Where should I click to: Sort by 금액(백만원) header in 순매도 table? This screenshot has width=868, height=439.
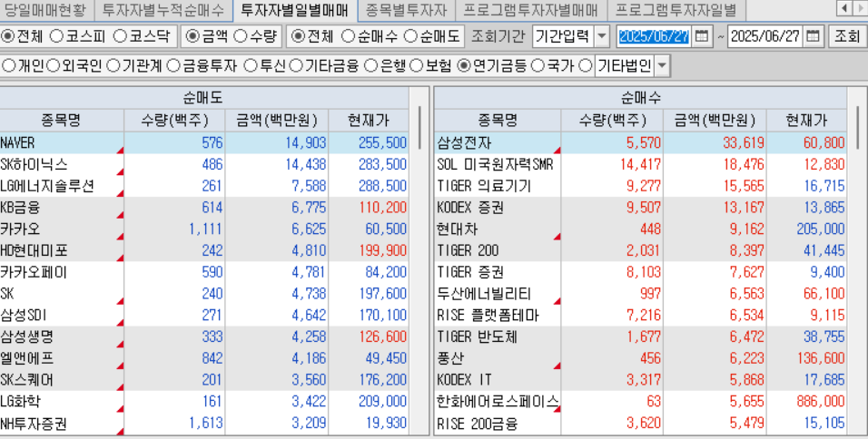(276, 120)
